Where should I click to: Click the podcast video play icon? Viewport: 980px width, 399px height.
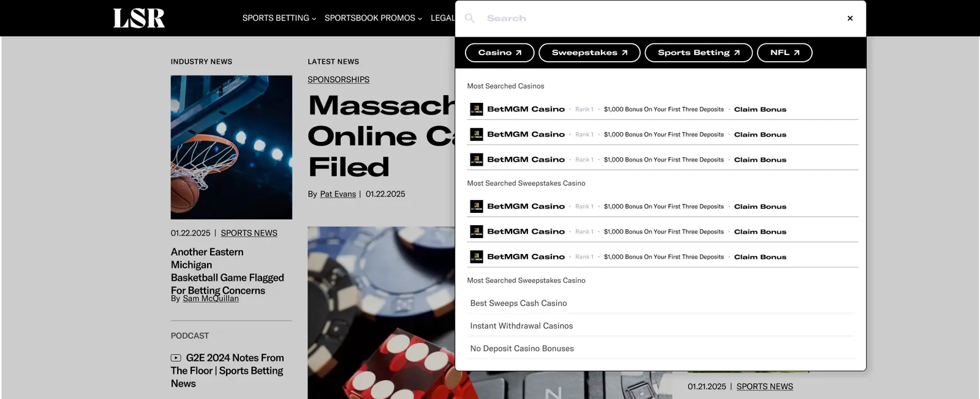[176, 358]
